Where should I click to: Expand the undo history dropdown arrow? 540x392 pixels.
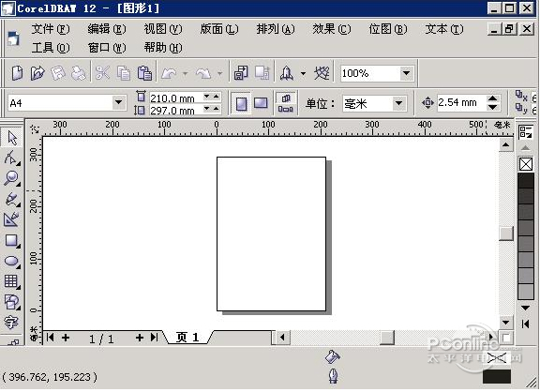[x=185, y=73]
